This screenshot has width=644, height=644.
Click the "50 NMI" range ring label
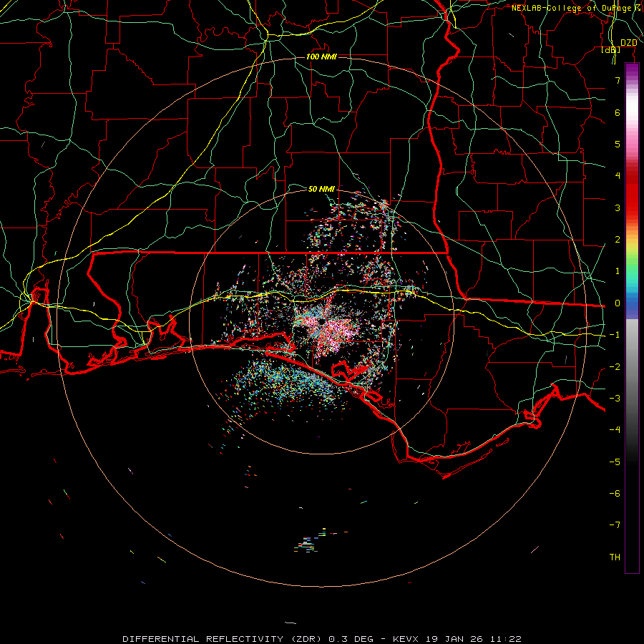click(321, 189)
